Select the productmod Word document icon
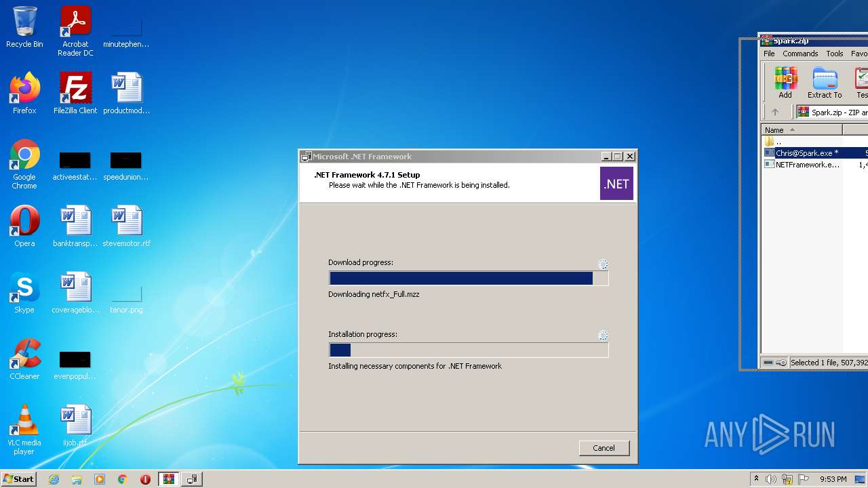The height and width of the screenshot is (488, 868). [x=126, y=94]
